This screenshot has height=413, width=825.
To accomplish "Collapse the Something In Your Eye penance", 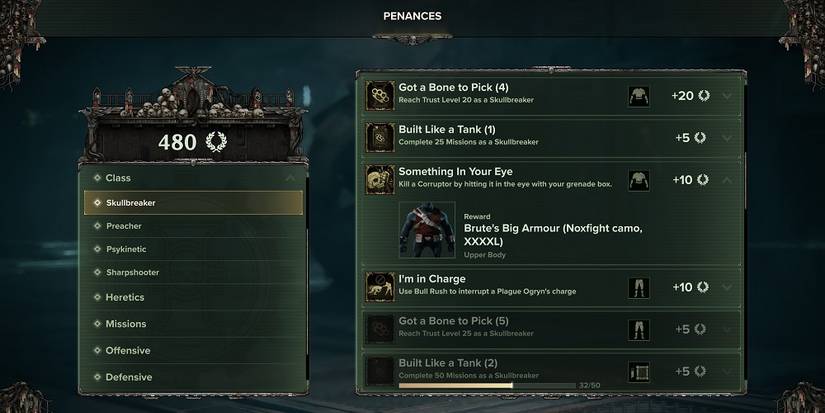I will [726, 180].
